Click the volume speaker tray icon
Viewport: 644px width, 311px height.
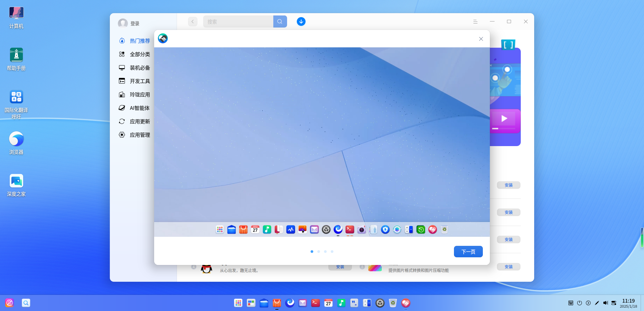(x=605, y=303)
